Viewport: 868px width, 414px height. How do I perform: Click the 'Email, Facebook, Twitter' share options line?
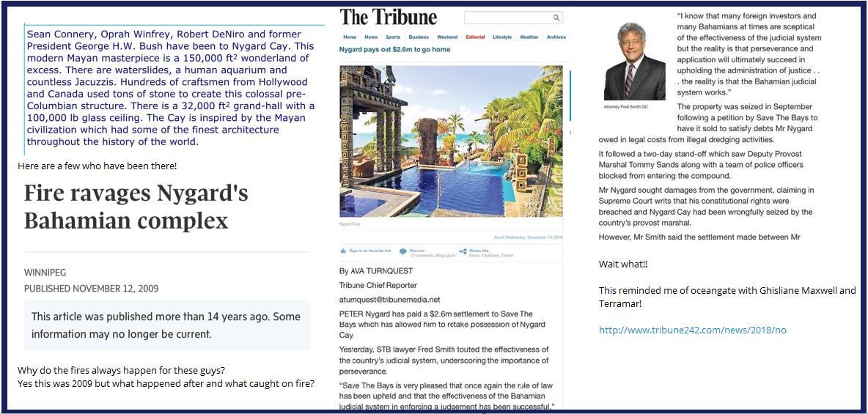click(x=491, y=256)
